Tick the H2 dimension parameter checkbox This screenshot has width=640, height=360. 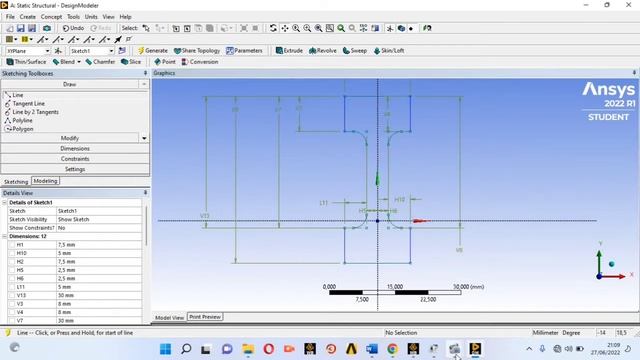[11, 262]
